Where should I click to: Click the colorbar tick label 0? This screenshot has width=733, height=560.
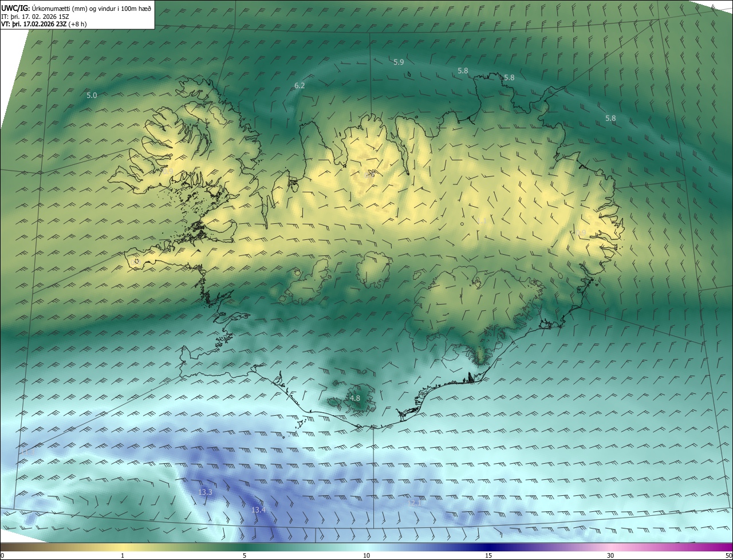[2, 555]
